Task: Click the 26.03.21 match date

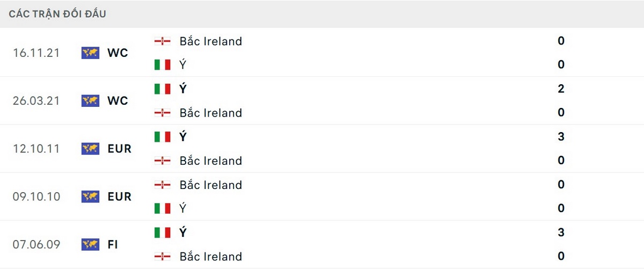Action: [x=36, y=100]
